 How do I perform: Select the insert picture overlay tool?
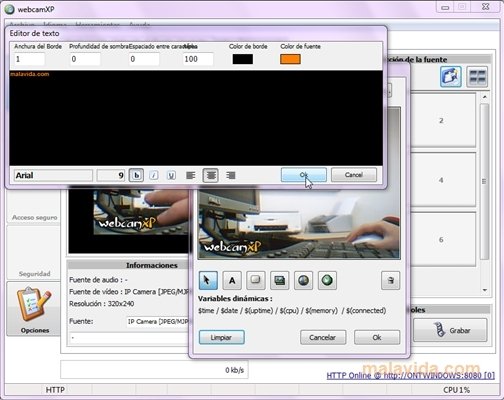coord(279,280)
